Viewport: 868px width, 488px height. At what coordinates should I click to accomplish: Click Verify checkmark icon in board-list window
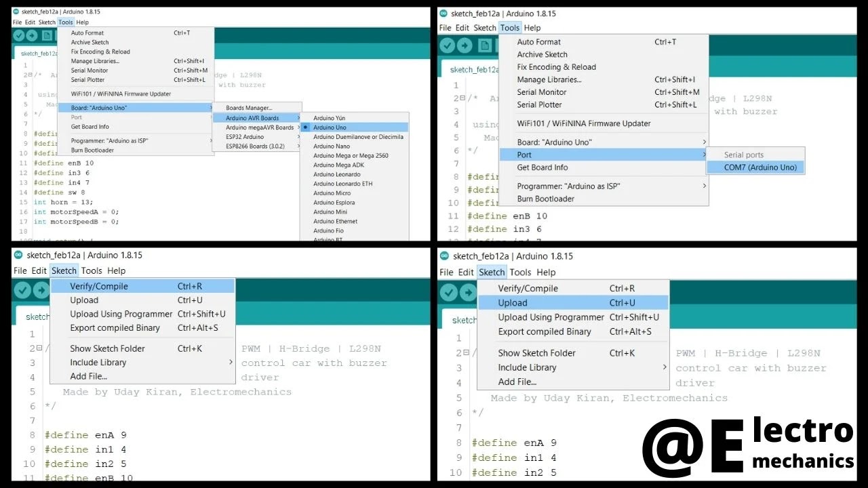pyautogui.click(x=19, y=36)
